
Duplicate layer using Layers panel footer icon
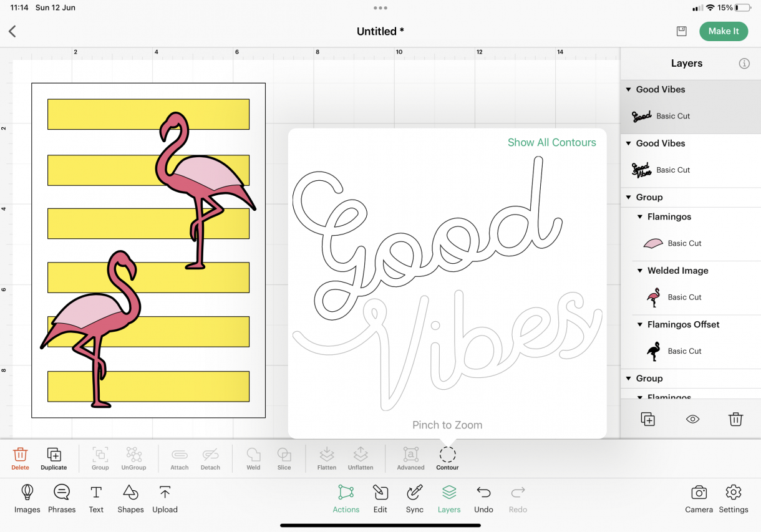(648, 419)
